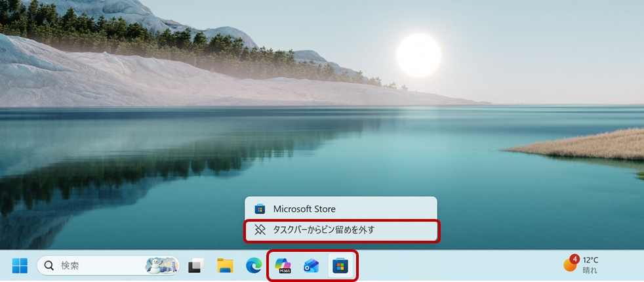
Task: Click the 晴れ weather condition label
Action: 590,270
